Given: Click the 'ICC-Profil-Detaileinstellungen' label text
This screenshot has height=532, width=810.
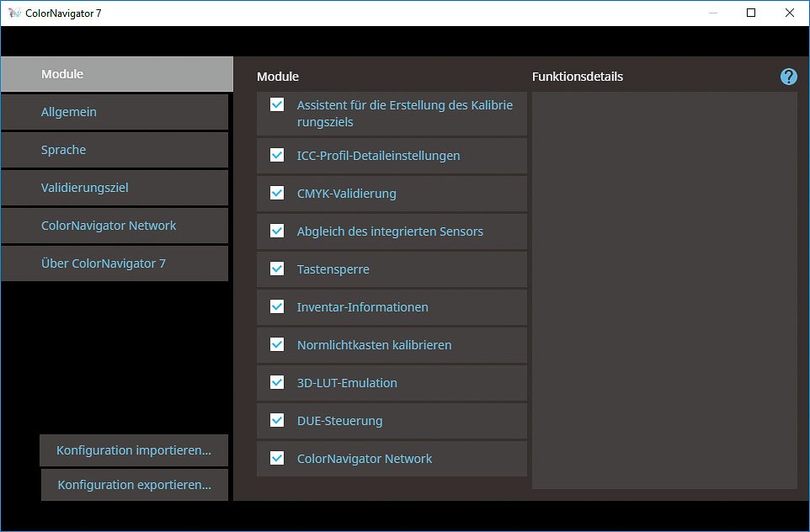Looking at the screenshot, I should click(378, 156).
